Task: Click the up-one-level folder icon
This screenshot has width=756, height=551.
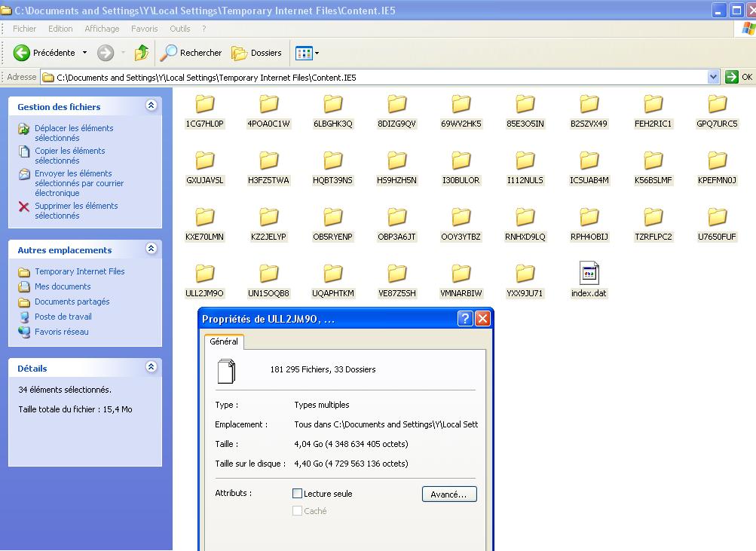Action: 141,53
